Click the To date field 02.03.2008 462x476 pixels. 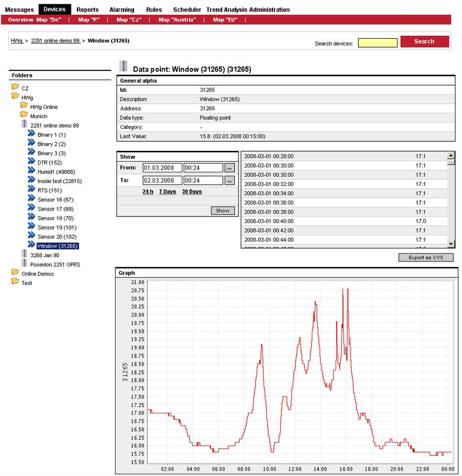[162, 180]
